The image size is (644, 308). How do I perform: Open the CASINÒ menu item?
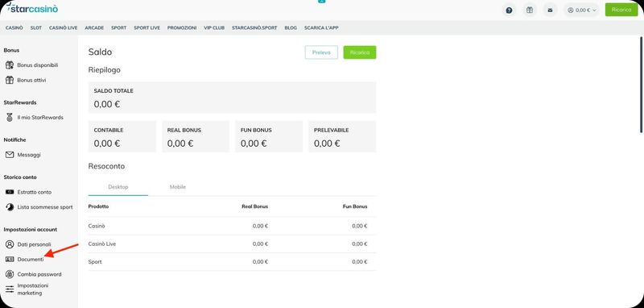click(x=14, y=28)
